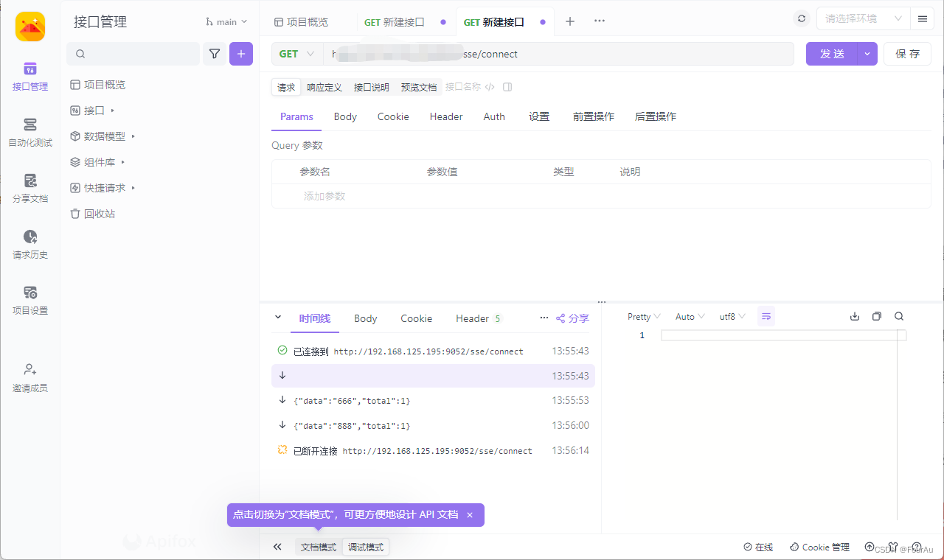Screen dimensions: 944x560
Task: Search the response with magnifier icon
Action: click(x=899, y=317)
